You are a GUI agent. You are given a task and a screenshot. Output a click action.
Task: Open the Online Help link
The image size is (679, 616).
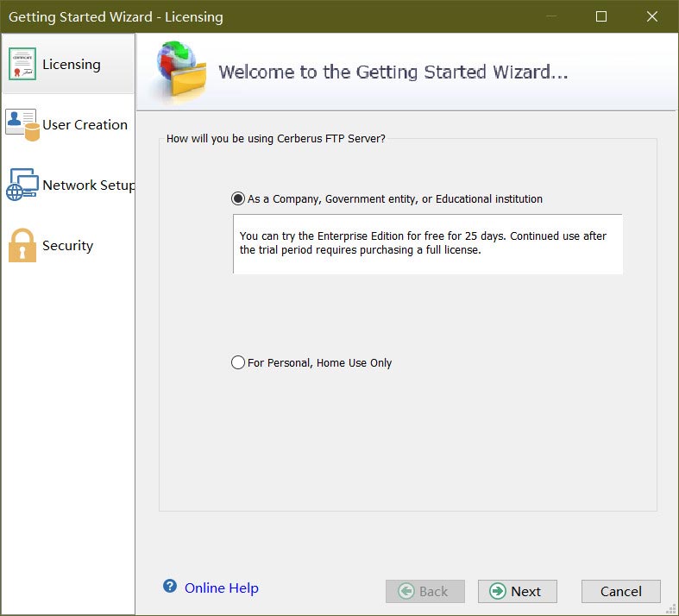(221, 588)
